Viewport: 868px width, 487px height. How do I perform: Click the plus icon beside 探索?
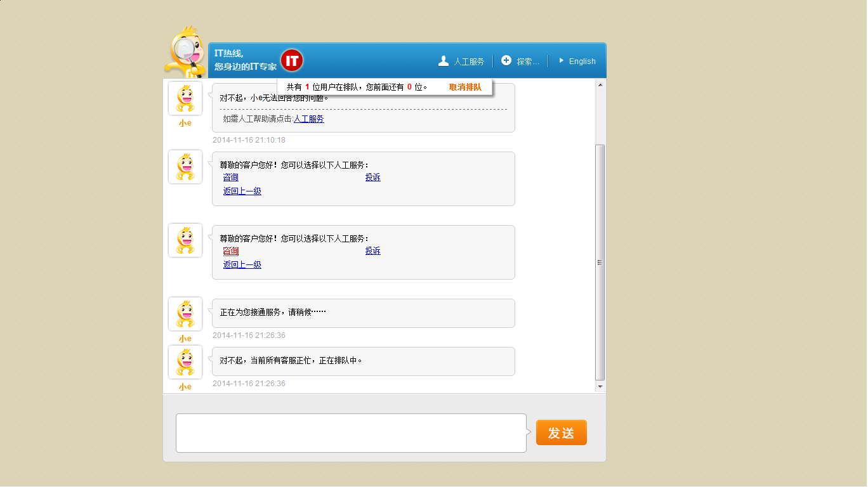pos(506,61)
